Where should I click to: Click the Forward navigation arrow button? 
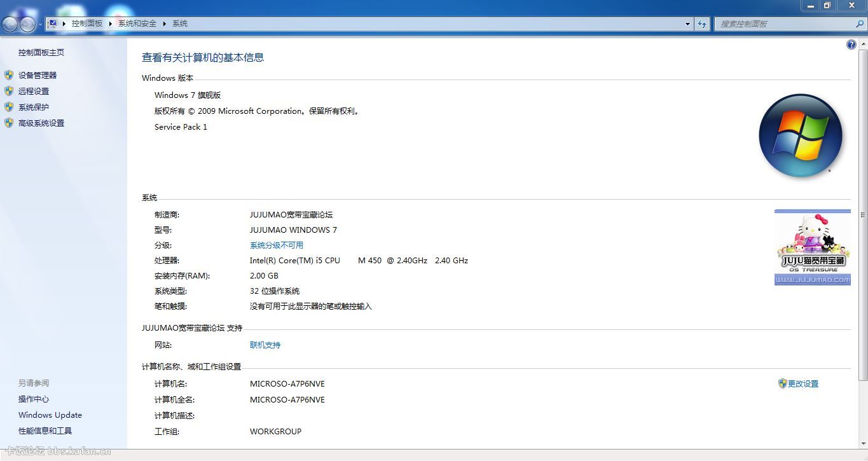[x=28, y=24]
